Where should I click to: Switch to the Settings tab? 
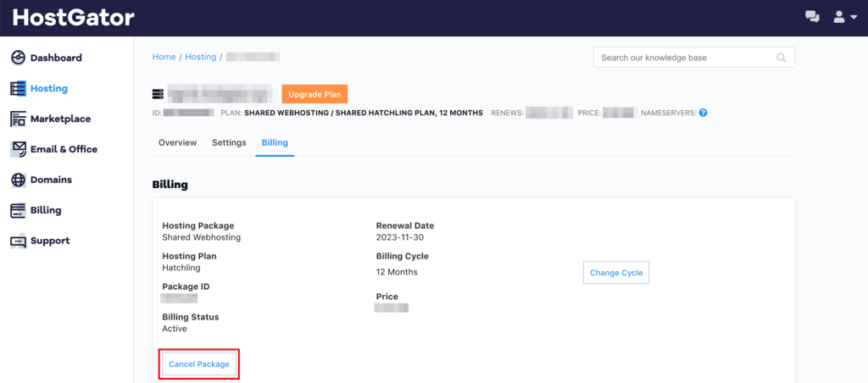tap(229, 142)
